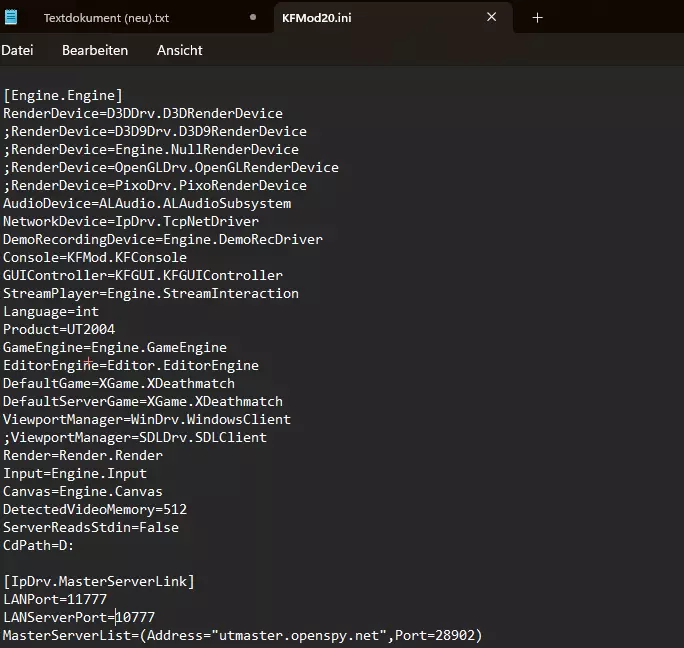Viewport: 684px width, 648px height.
Task: Click commented PixoDrv.PixoRenderDevice line
Action: pos(155,185)
